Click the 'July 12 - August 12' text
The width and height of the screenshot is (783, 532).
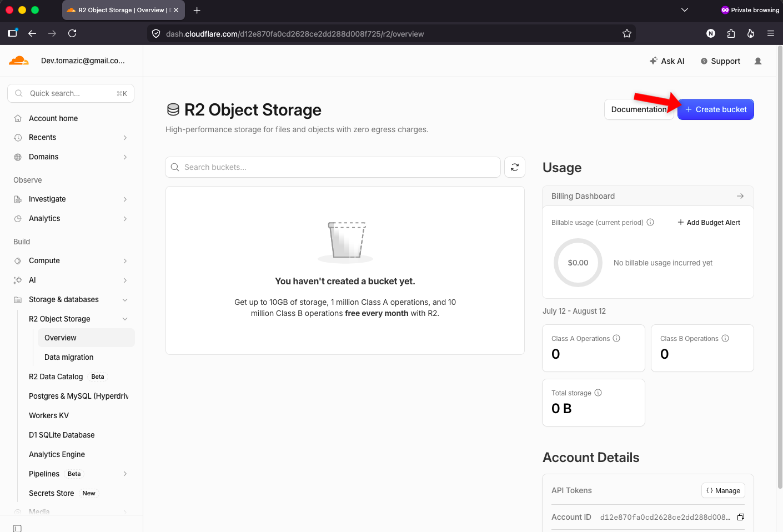click(574, 311)
